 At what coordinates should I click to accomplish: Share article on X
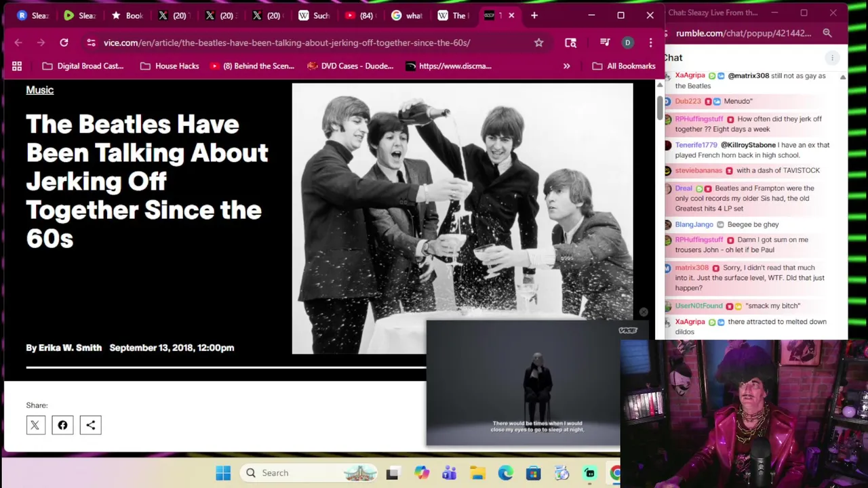click(35, 425)
